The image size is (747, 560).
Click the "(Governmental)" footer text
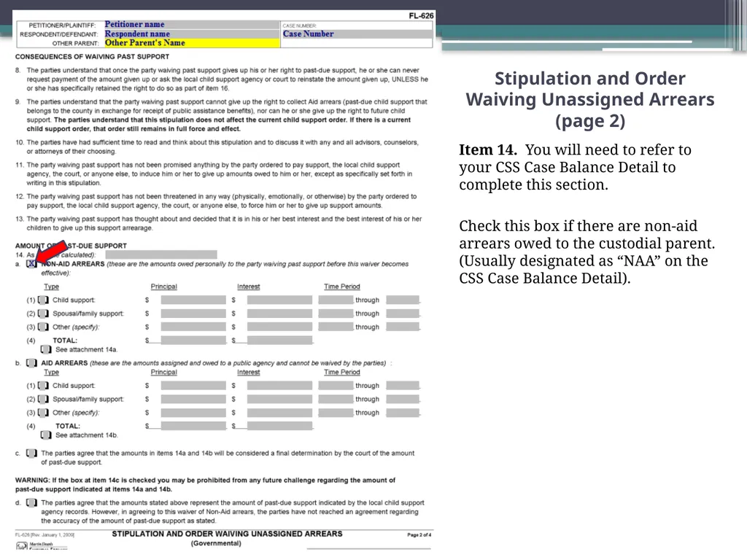coord(216,543)
